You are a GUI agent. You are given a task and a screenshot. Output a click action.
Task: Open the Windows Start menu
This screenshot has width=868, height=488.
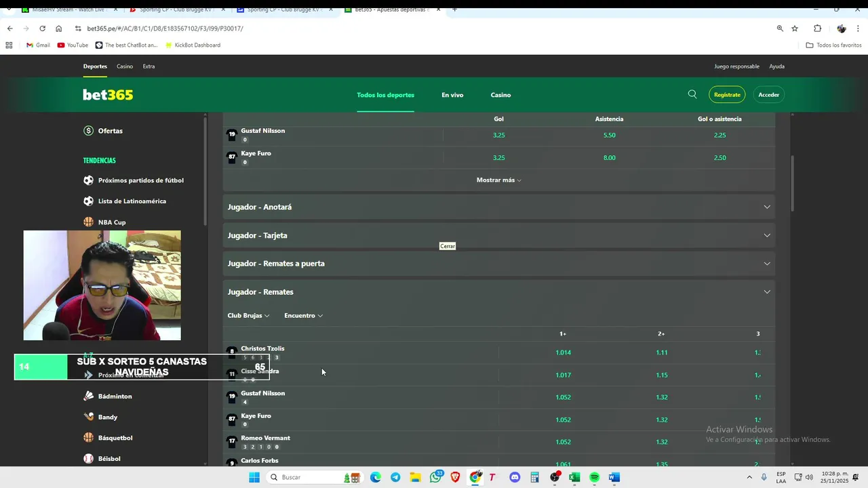tap(254, 477)
